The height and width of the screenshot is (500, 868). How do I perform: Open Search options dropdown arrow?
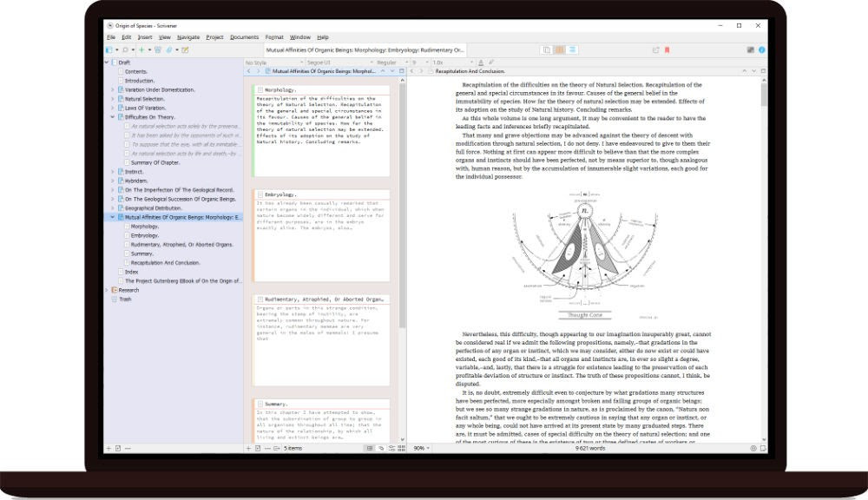(133, 49)
